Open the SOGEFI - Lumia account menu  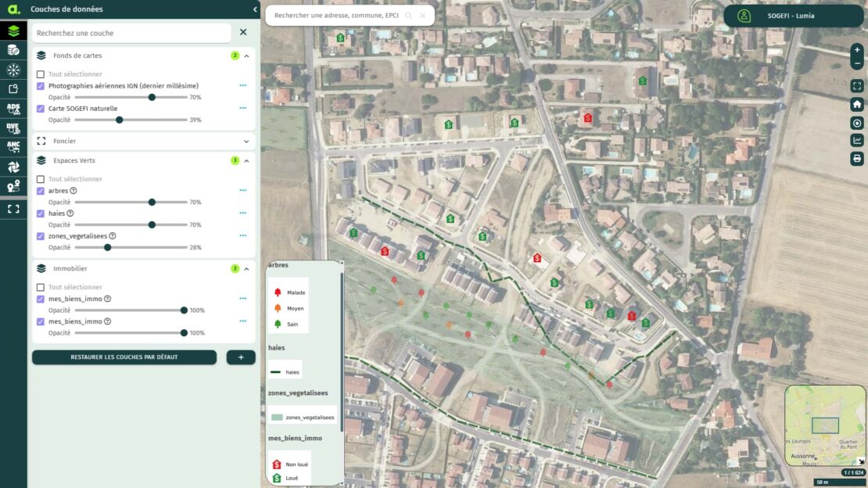(793, 16)
